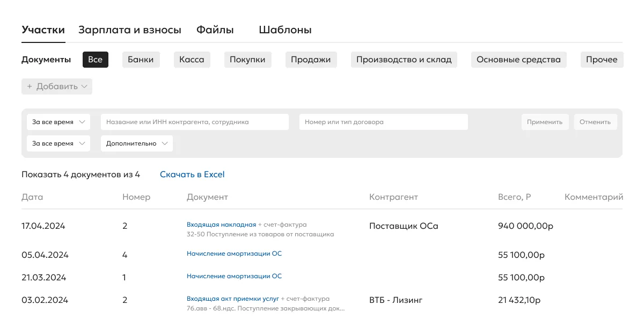
Task: Focus the Название или ИНН контрагента field
Action: [x=195, y=122]
